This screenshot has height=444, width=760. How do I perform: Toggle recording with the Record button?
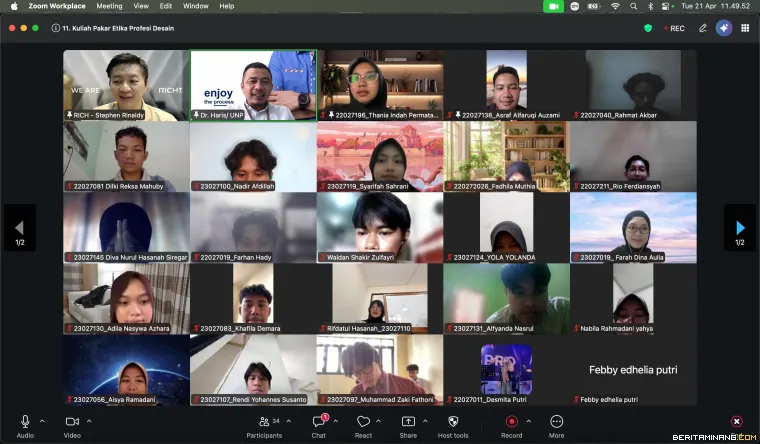tap(511, 422)
